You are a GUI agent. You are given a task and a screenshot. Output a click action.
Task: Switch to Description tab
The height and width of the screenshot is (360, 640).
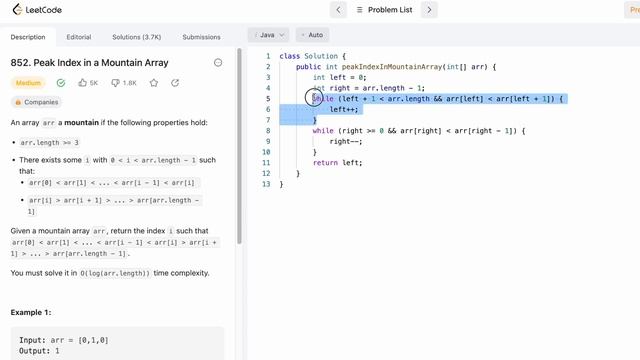pos(28,37)
